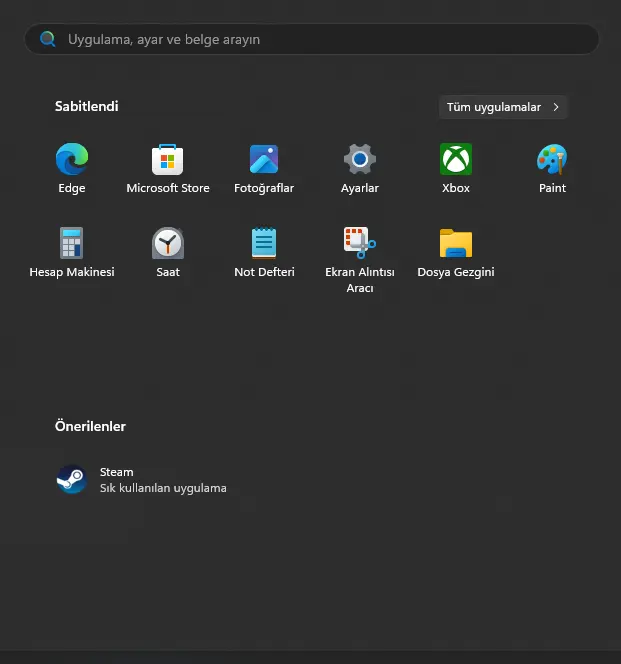621x664 pixels.
Task: Open Hesap Makinesi calculator icon
Action: point(72,243)
